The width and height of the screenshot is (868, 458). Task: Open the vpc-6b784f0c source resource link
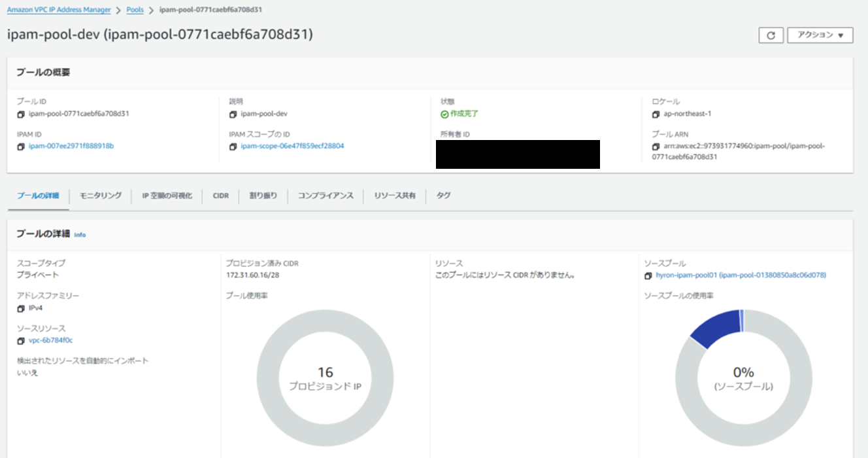[50, 340]
